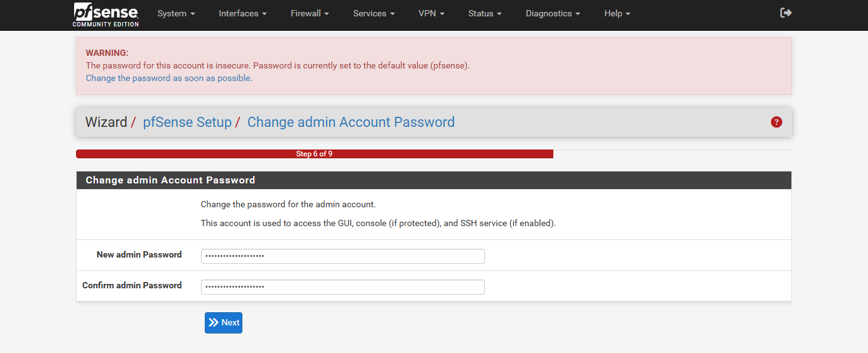868x353 pixels.
Task: Follow 'Change the password as soon as possible' link
Action: (x=169, y=78)
